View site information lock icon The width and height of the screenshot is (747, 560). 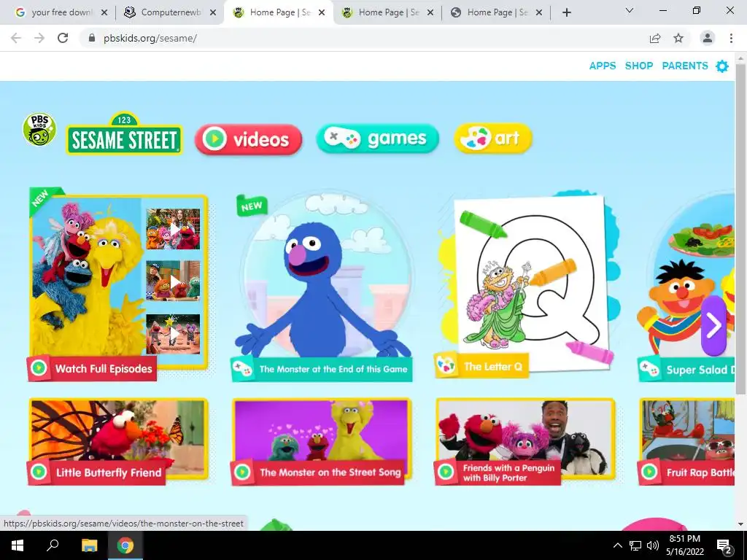(91, 38)
